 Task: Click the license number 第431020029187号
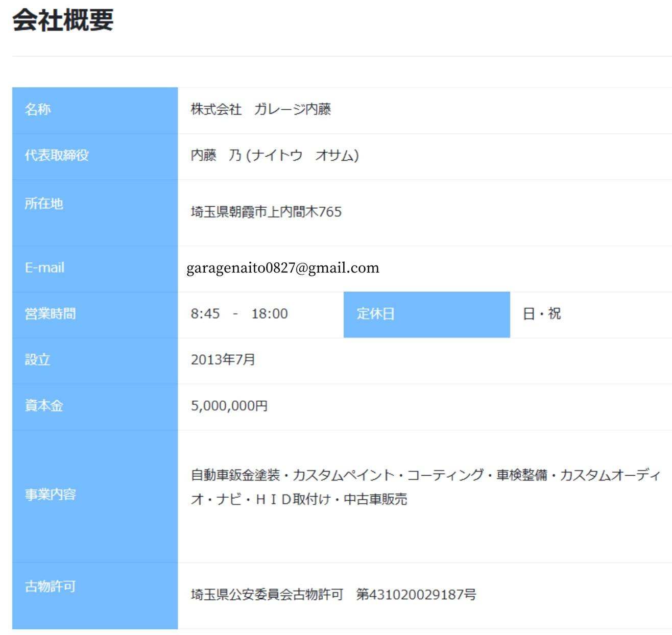click(416, 595)
